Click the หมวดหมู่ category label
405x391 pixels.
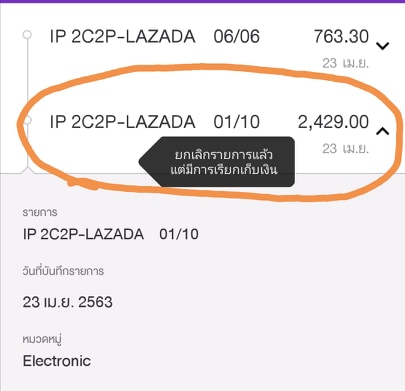point(42,339)
